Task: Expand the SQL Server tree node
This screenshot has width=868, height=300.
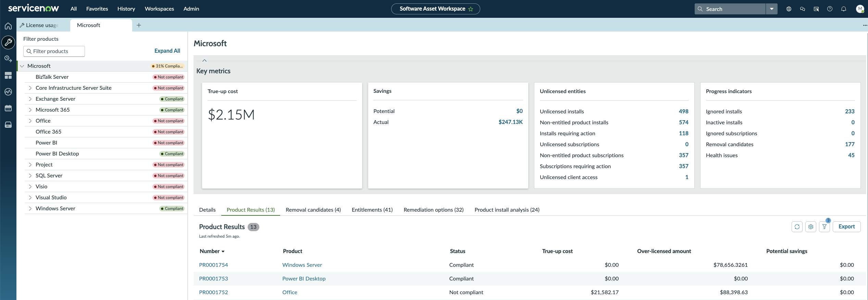Action: point(30,176)
